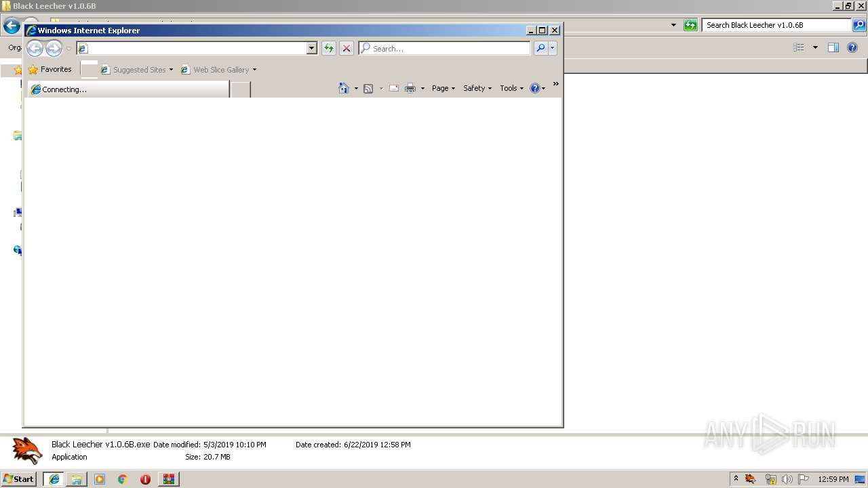Click the search magnifier button in Internet Explorer
Screen dimensions: 868x488
point(540,48)
